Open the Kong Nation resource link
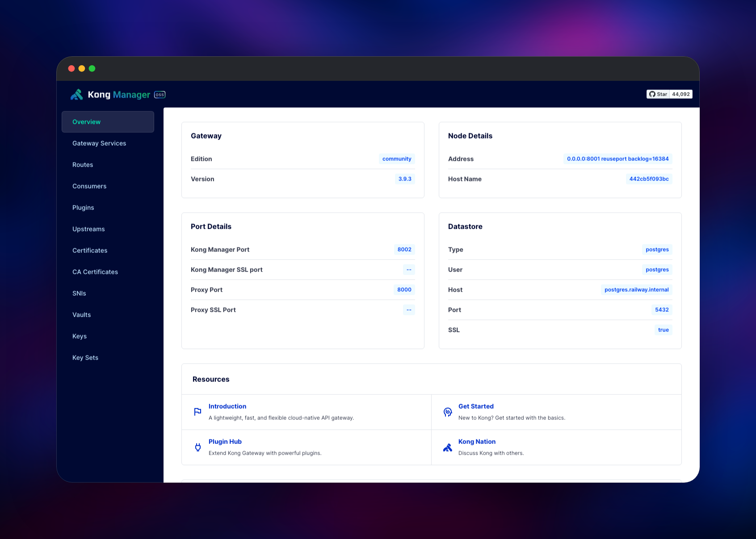Image resolution: width=756 pixels, height=539 pixels. 477,442
